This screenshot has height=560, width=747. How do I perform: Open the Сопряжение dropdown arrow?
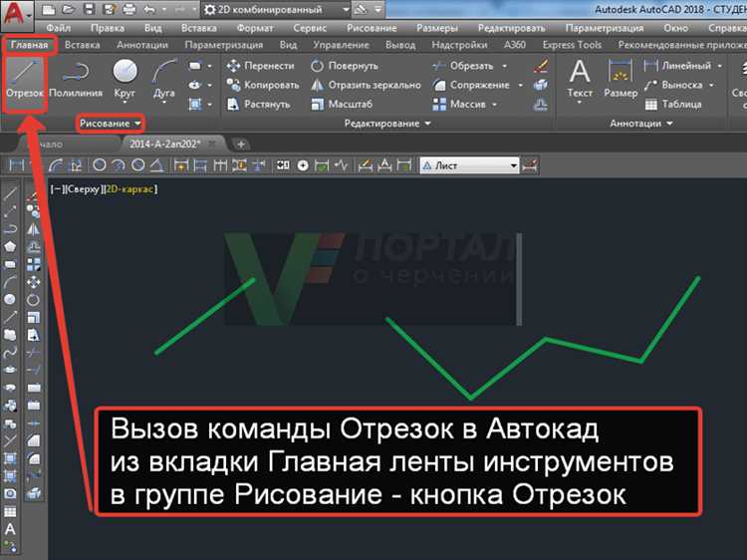click(x=520, y=85)
